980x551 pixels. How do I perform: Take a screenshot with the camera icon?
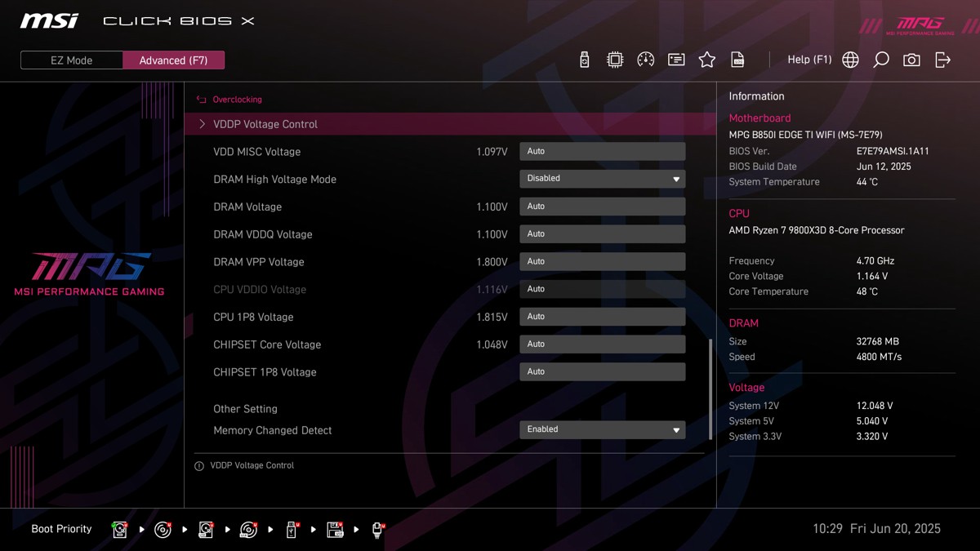click(911, 60)
